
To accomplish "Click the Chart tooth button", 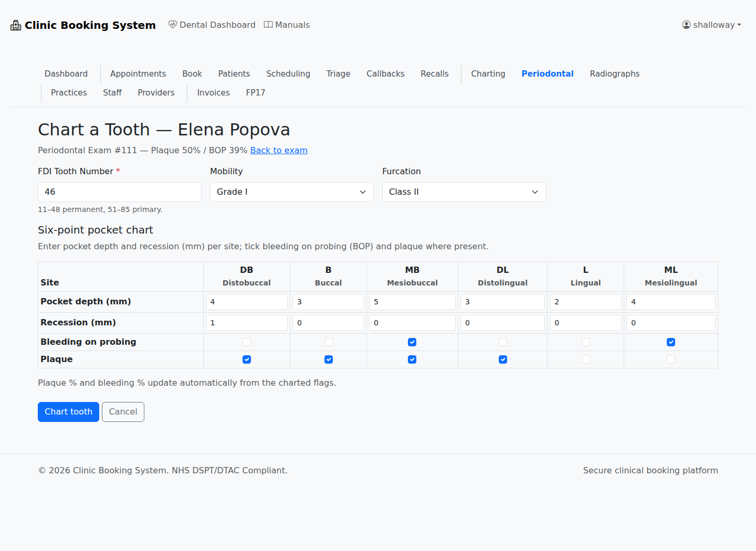I will click(x=68, y=412).
